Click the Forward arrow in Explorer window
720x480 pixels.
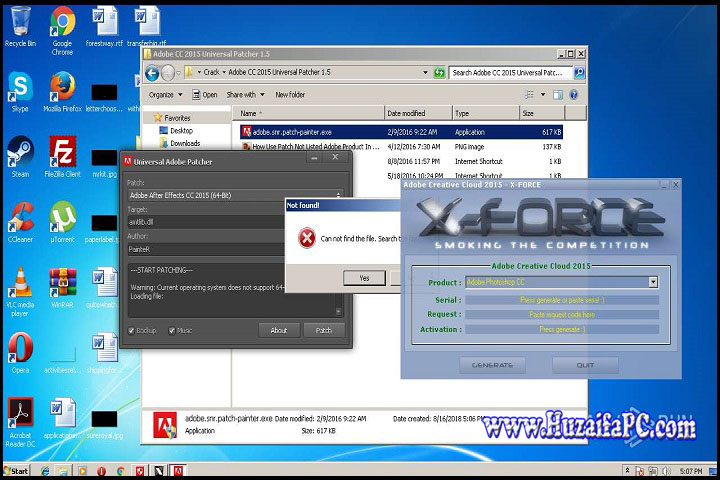tap(168, 73)
